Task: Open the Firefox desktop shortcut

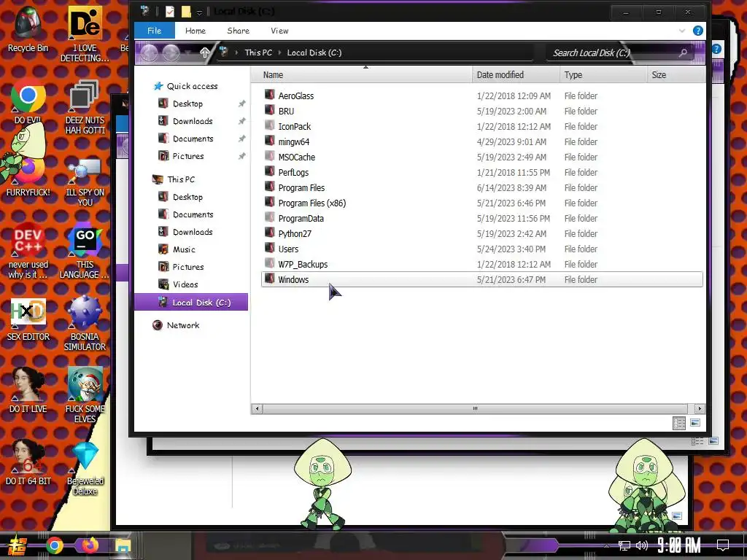Action: pyautogui.click(x=28, y=177)
